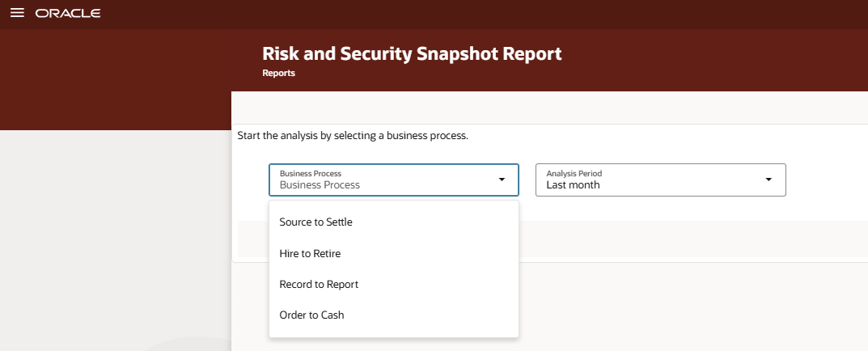Collapse the Business Process dropdown arrow
The height and width of the screenshot is (351, 868).
click(x=502, y=180)
